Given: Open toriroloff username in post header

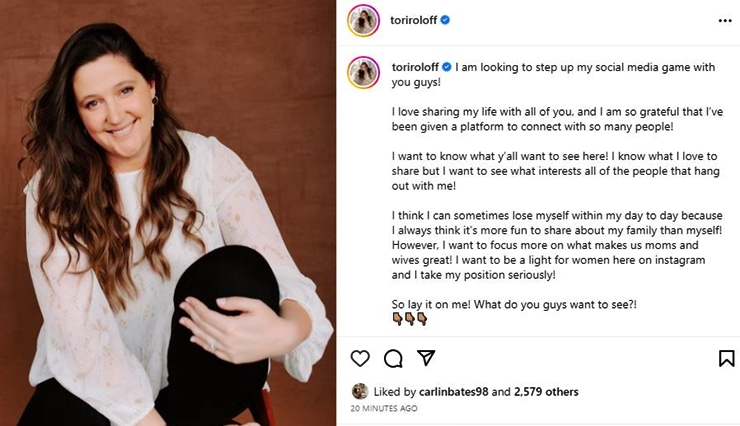Looking at the screenshot, I should pos(412,20).
